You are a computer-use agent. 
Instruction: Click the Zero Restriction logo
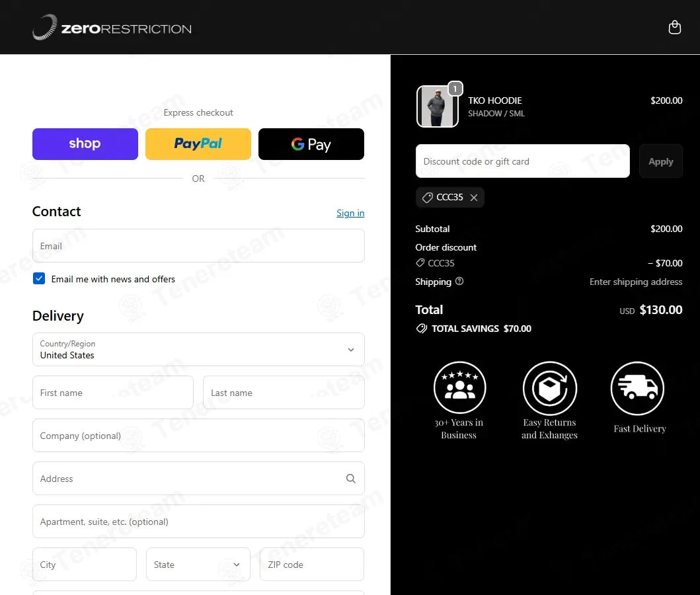(x=112, y=28)
